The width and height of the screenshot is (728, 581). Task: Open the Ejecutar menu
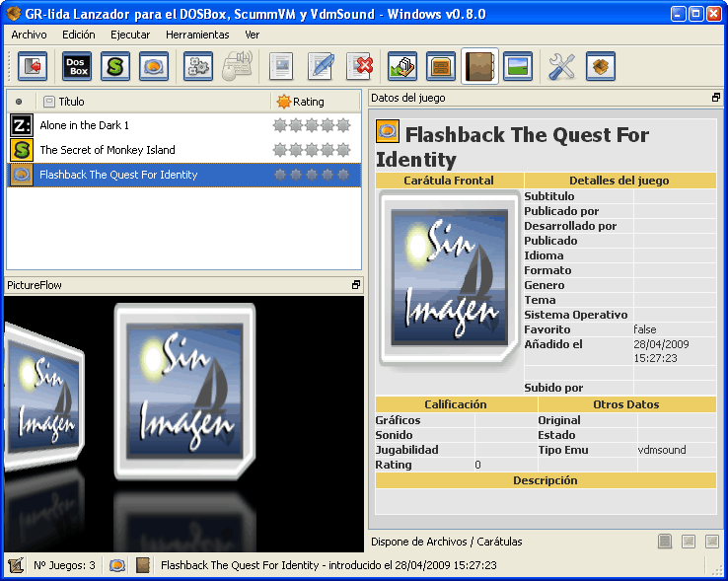130,35
